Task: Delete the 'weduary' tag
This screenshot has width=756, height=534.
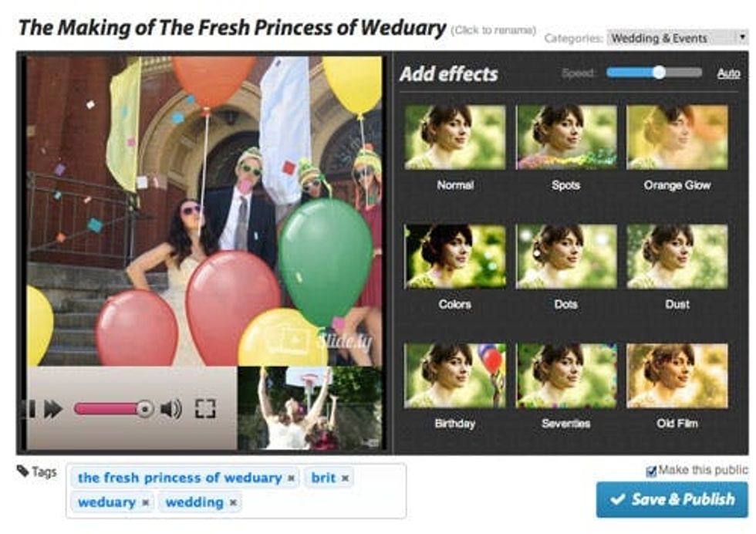Action: coord(146,502)
